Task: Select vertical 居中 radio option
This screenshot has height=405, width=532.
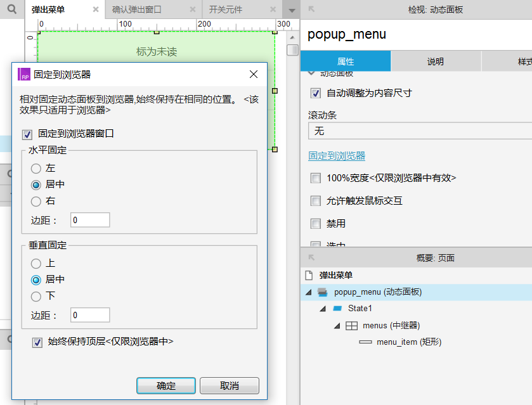Action: [x=36, y=280]
